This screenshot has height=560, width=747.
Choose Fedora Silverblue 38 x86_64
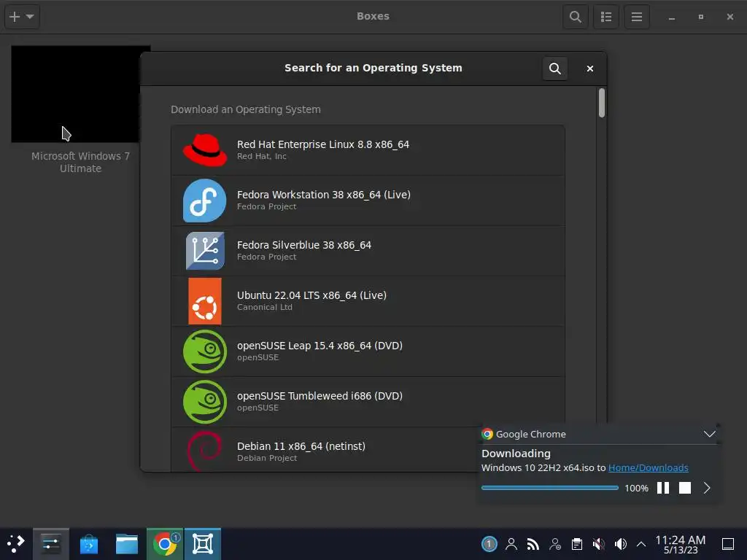point(368,251)
